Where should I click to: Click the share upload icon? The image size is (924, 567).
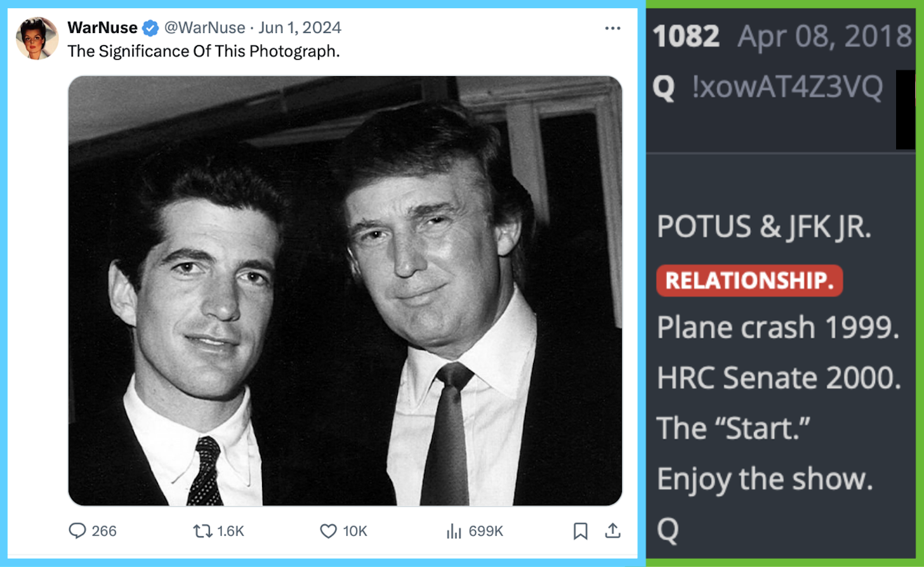pyautogui.click(x=612, y=531)
